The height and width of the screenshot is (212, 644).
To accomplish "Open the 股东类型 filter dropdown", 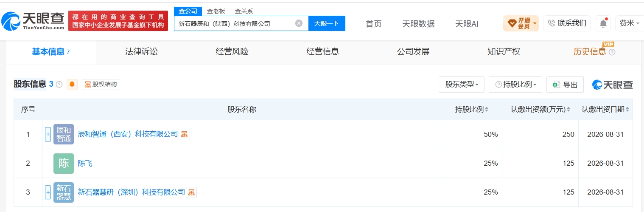I will click(462, 85).
